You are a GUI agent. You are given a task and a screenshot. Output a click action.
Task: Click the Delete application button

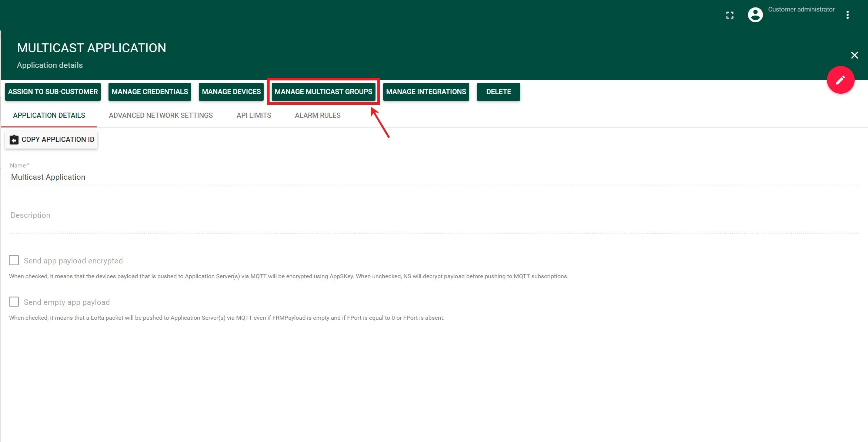point(498,92)
